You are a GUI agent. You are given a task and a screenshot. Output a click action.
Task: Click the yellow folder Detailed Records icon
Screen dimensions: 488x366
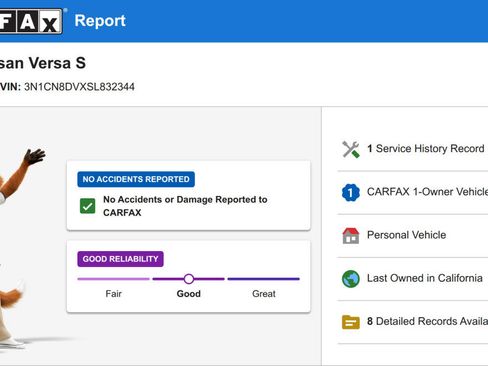(351, 322)
